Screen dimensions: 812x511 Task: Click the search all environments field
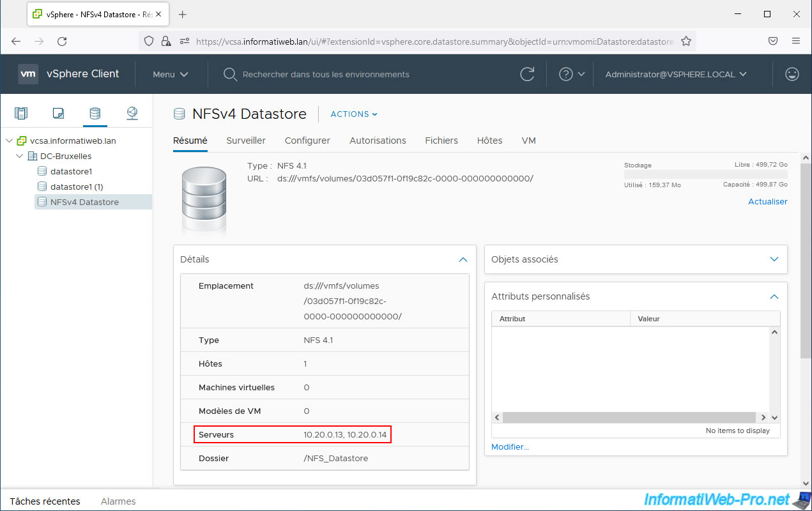pyautogui.click(x=326, y=75)
